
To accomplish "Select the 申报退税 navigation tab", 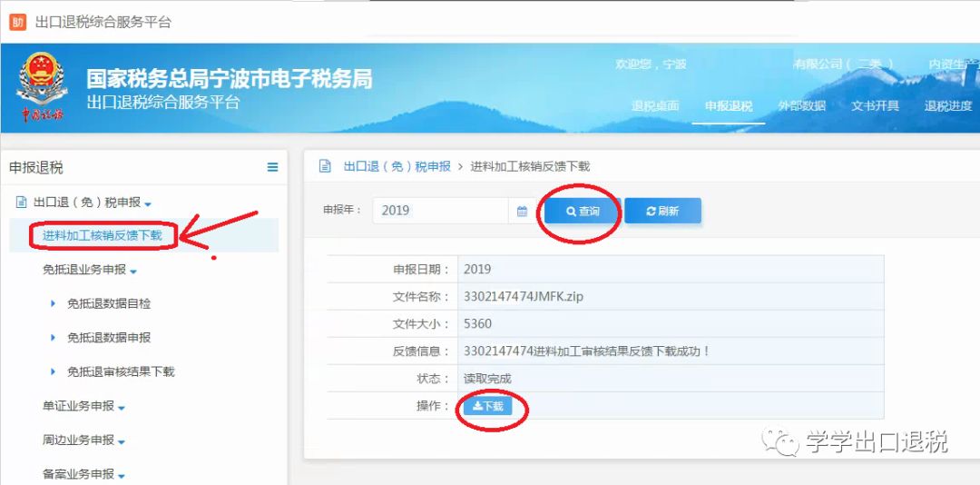I will [x=729, y=105].
